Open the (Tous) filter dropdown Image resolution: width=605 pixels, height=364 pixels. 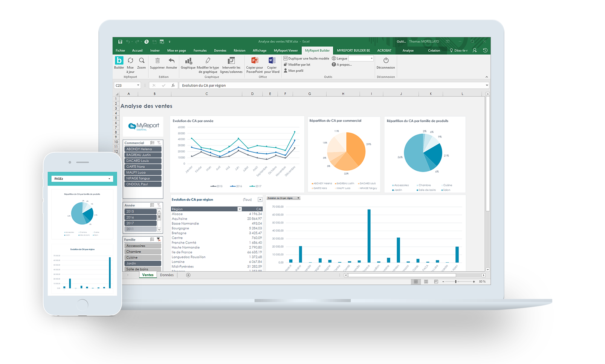click(260, 200)
